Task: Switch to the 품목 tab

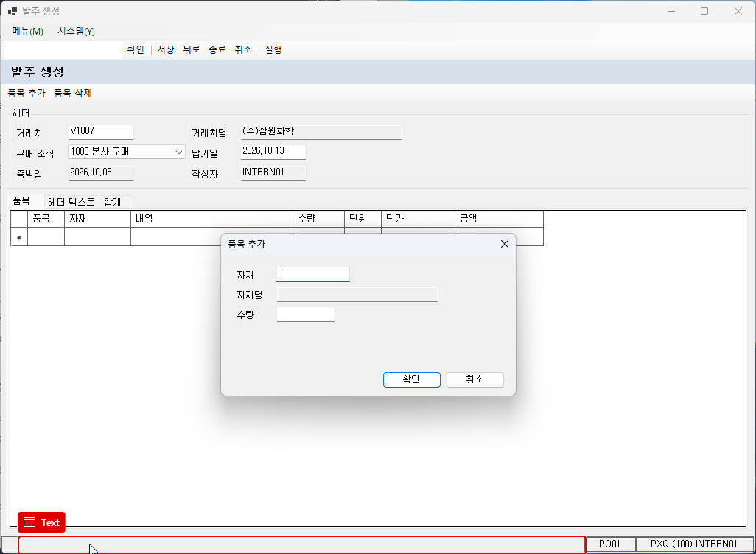Action: tap(26, 201)
